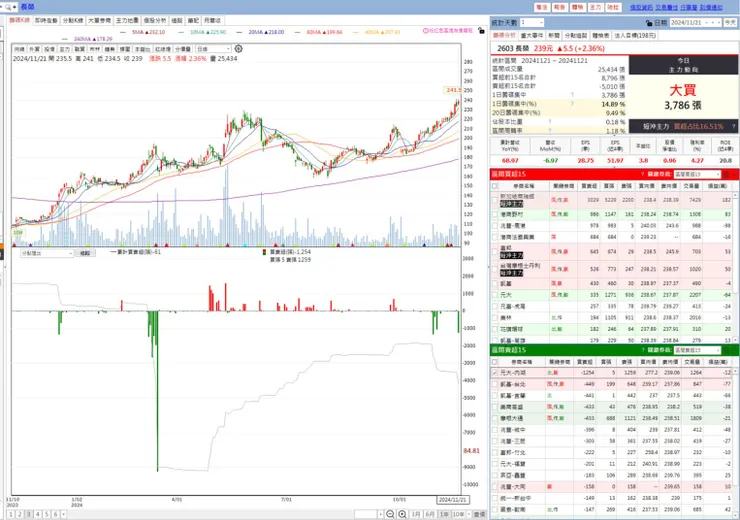Switch to the 分點K線 tab
Viewport: 740px width, 520px height.
(73, 20)
